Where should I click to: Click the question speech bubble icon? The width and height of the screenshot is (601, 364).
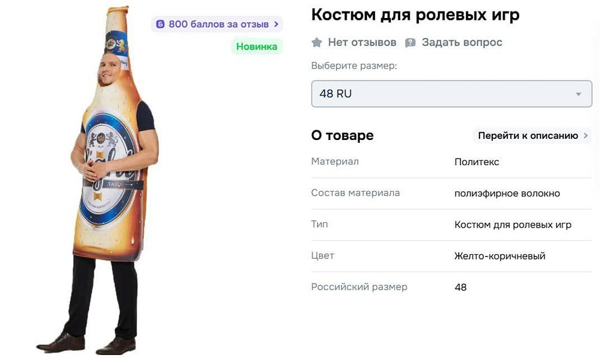(x=410, y=43)
